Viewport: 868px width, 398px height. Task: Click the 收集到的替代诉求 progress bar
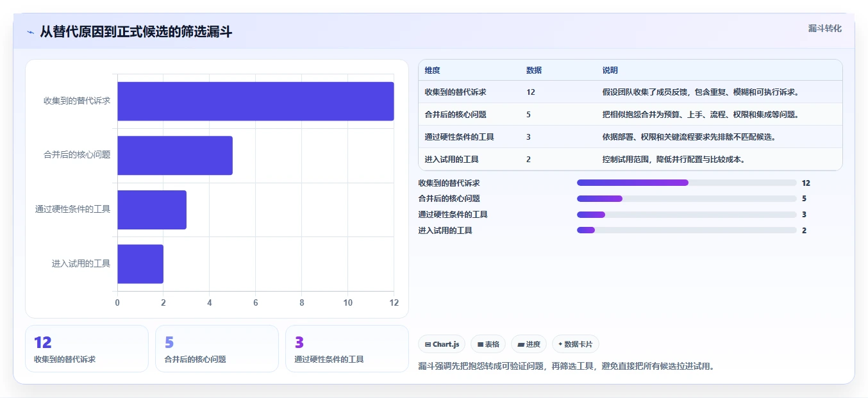tap(687, 183)
